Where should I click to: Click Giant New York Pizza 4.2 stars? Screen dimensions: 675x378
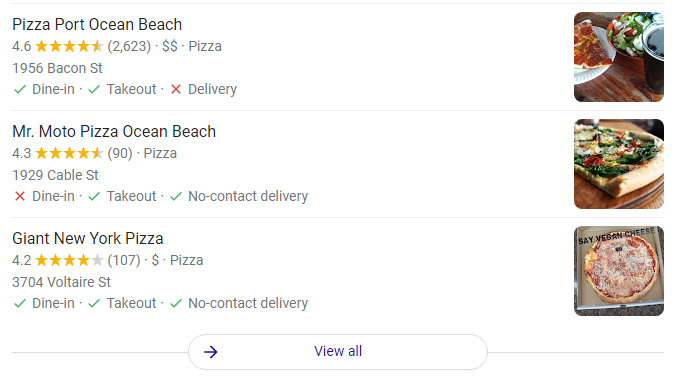click(69, 260)
